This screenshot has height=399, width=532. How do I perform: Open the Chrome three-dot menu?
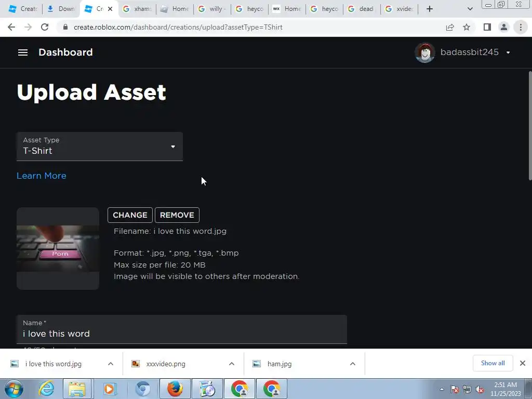tap(521, 27)
